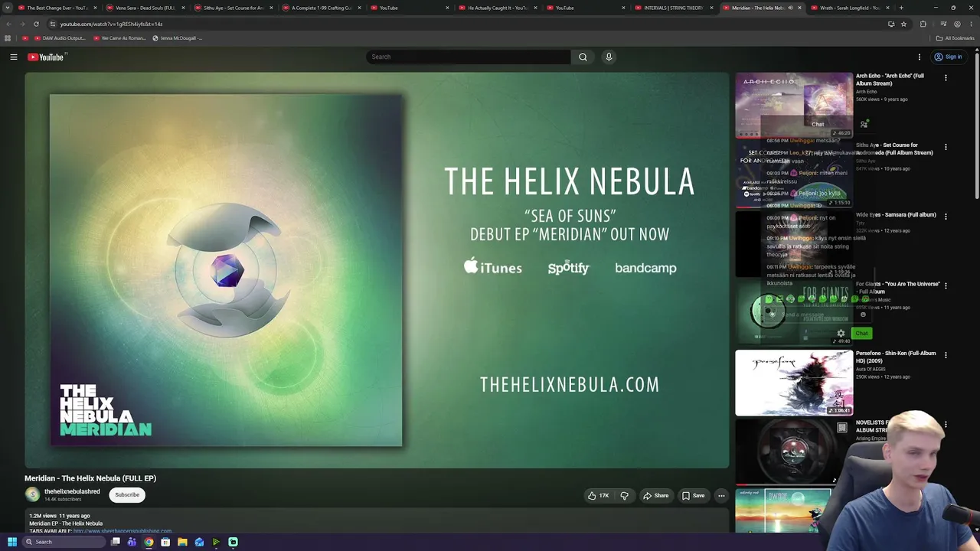980x551 pixels.
Task: Open thehelixnebulashred channel avatar
Action: point(32,494)
